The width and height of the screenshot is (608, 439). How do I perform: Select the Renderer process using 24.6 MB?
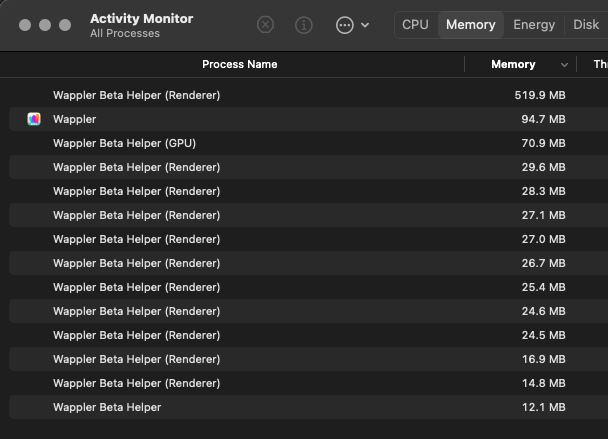(x=308, y=311)
